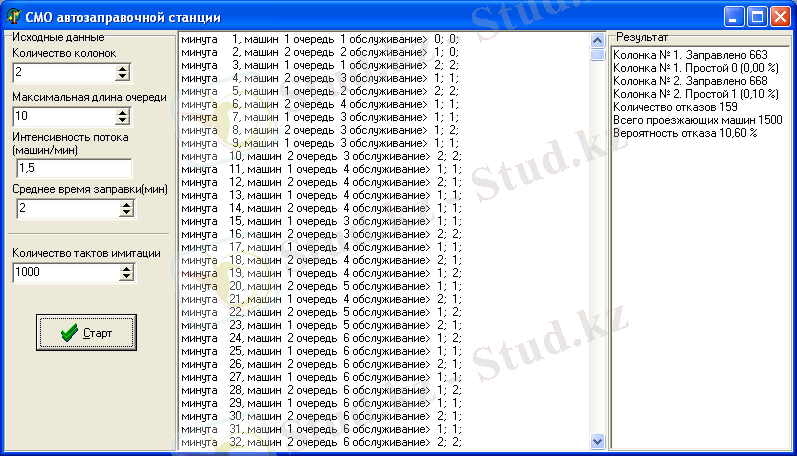Click the 'Результат' group label
This screenshot has width=797, height=456.
(642, 37)
